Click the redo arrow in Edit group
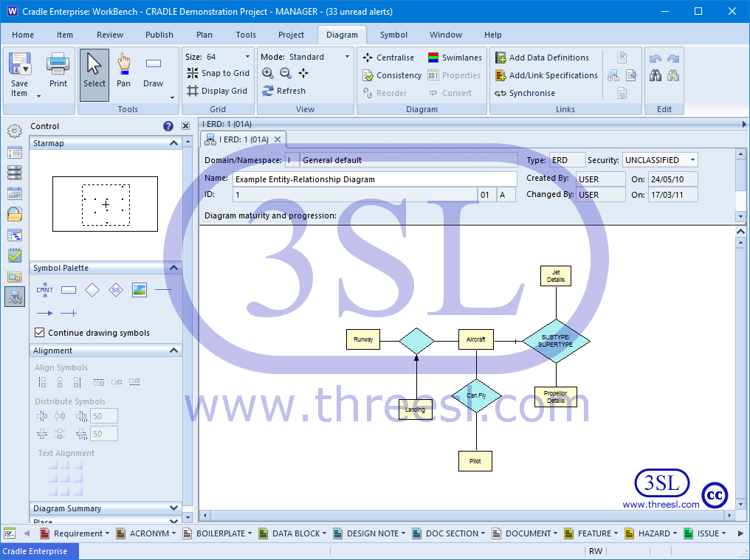Viewport: 750px width, 560px height. (x=673, y=58)
